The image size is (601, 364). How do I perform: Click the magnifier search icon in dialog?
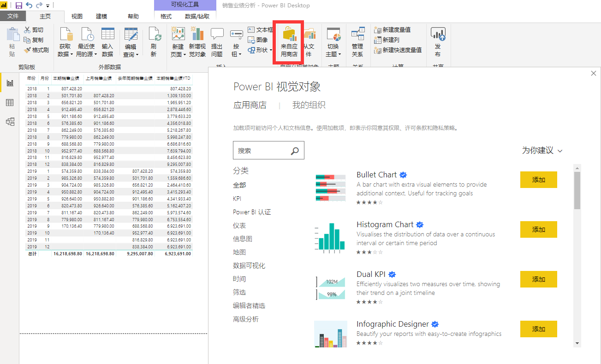tap(295, 151)
